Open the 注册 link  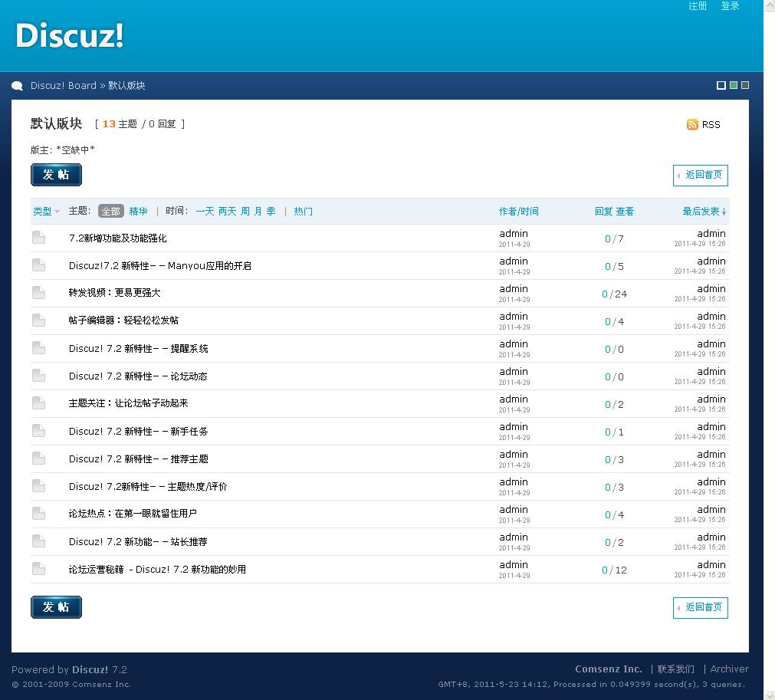click(x=698, y=6)
